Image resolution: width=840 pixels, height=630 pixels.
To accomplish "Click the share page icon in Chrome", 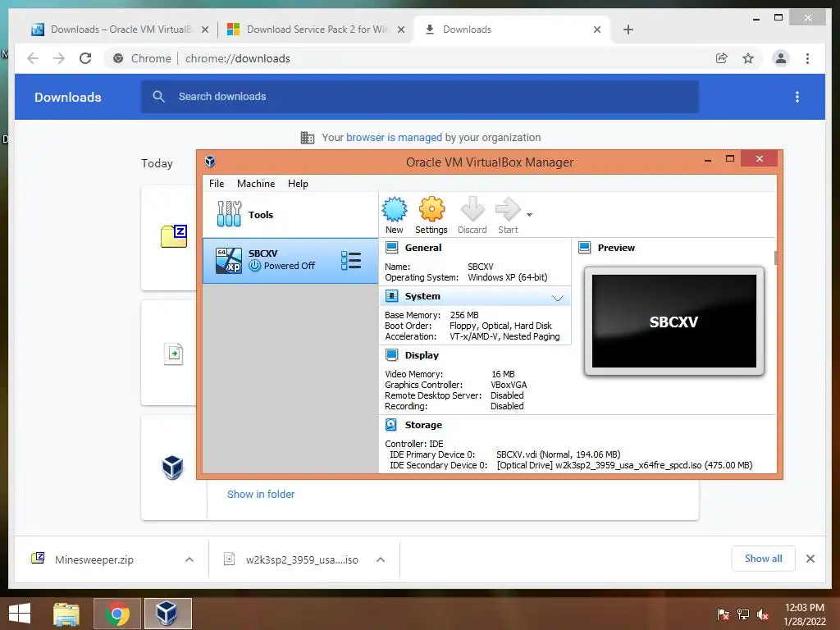I will point(722,58).
